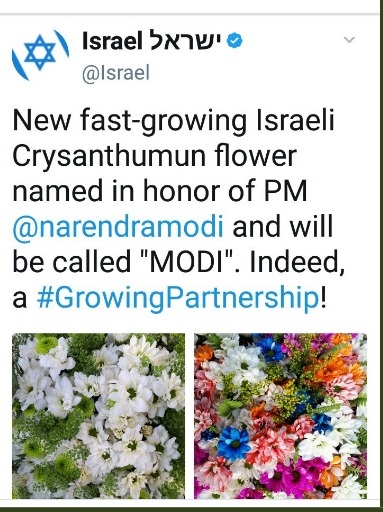The height and width of the screenshot is (512, 383).
Task: Open the @narendramodi mention link
Action: 118,227
